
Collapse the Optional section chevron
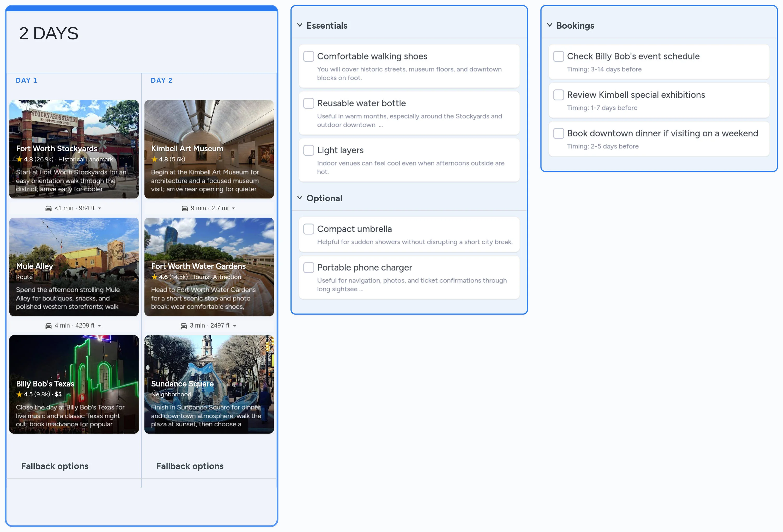coord(300,198)
